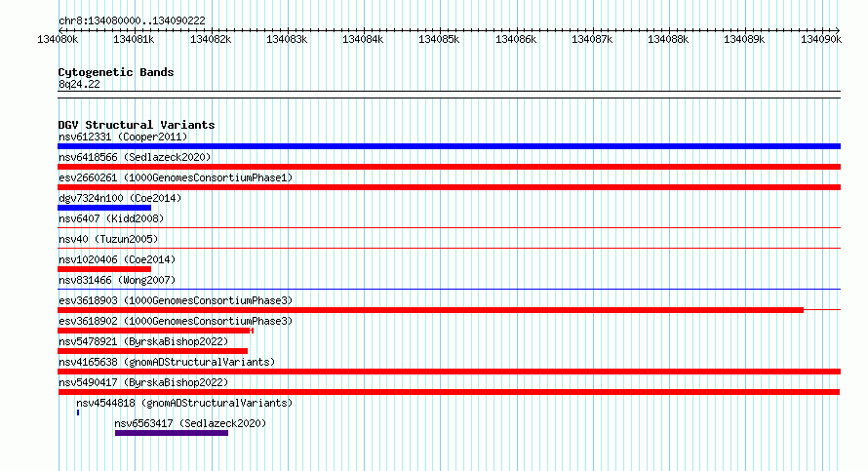The height and width of the screenshot is (471, 868).
Task: Click the red nsv6418566 variant bar
Action: (449, 167)
